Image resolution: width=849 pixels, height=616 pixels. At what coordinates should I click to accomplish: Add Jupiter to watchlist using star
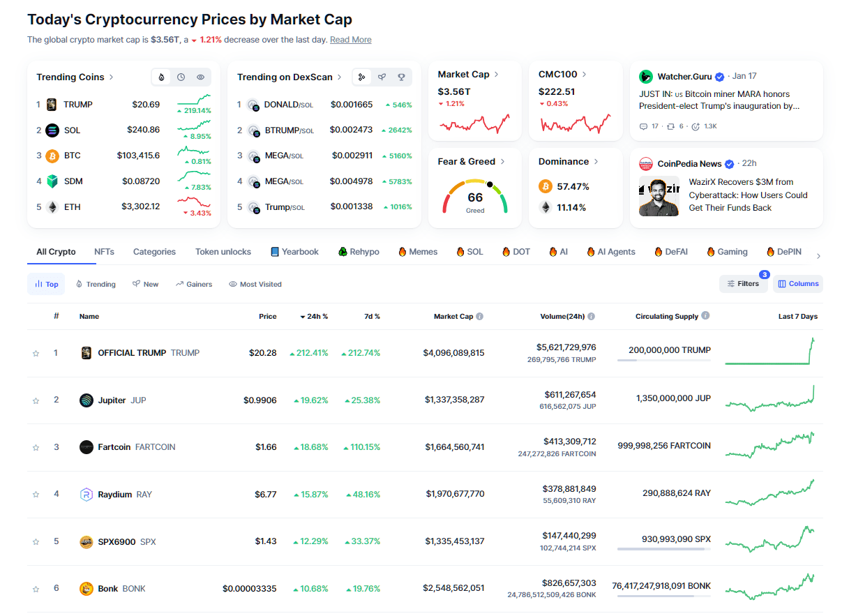(36, 400)
